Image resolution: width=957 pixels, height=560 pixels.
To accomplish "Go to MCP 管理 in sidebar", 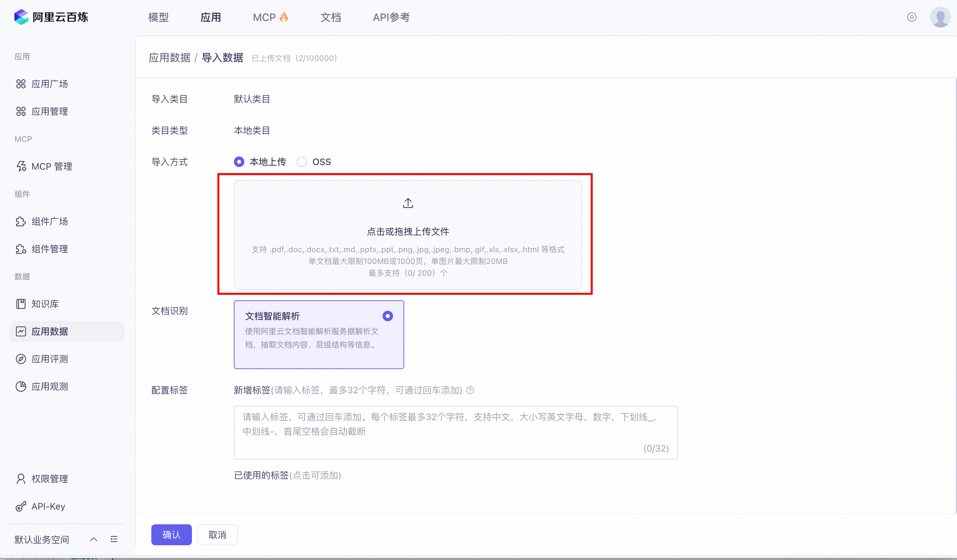I will point(52,166).
